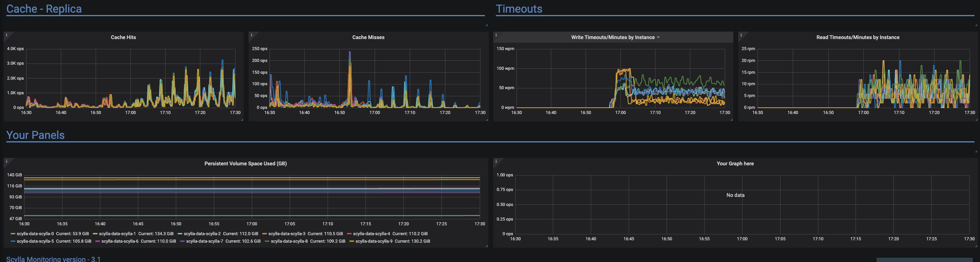Open color picker for scylla-data-scylla-2 swatch

pyautogui.click(x=180, y=234)
